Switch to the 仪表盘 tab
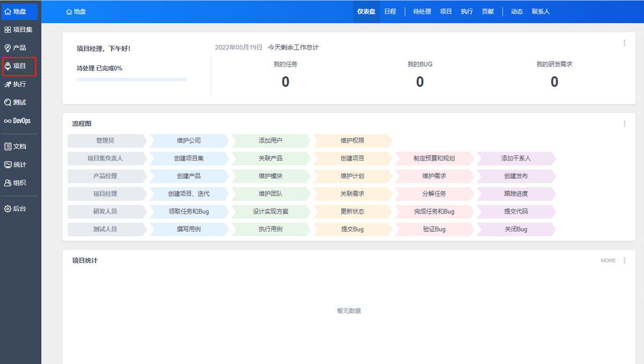This screenshot has height=364, width=644. click(x=366, y=11)
